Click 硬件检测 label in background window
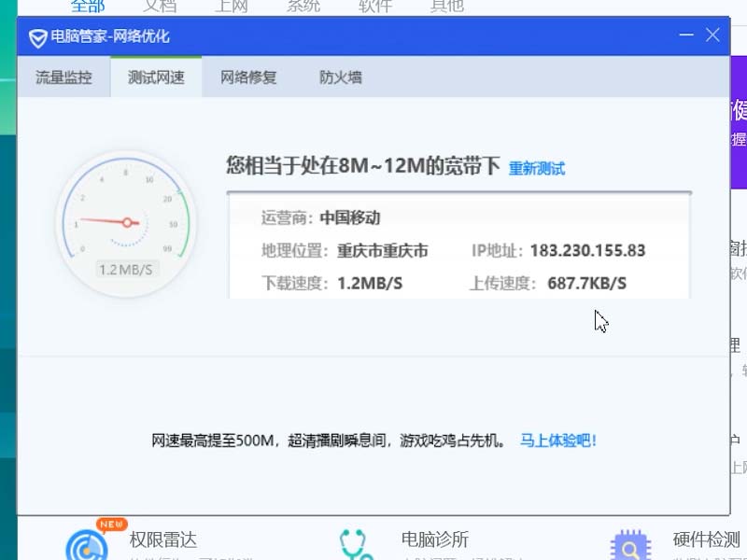The height and width of the screenshot is (560, 747). (707, 540)
